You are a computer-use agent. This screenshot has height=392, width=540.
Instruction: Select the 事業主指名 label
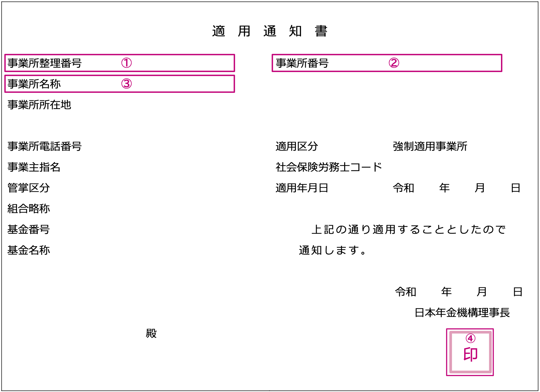click(34, 167)
